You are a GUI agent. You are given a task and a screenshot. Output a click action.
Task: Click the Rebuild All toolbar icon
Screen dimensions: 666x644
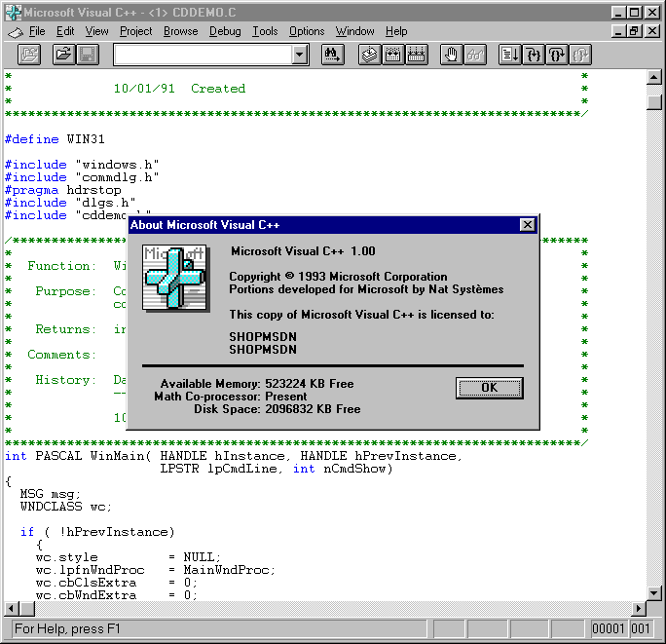(x=417, y=55)
